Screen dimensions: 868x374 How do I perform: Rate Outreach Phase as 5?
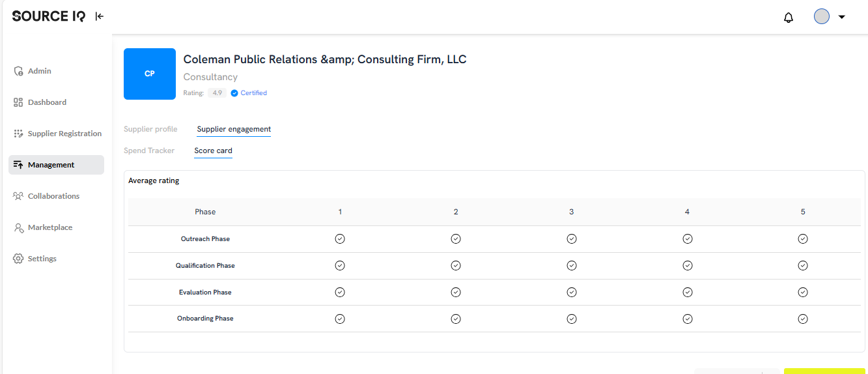coord(803,239)
